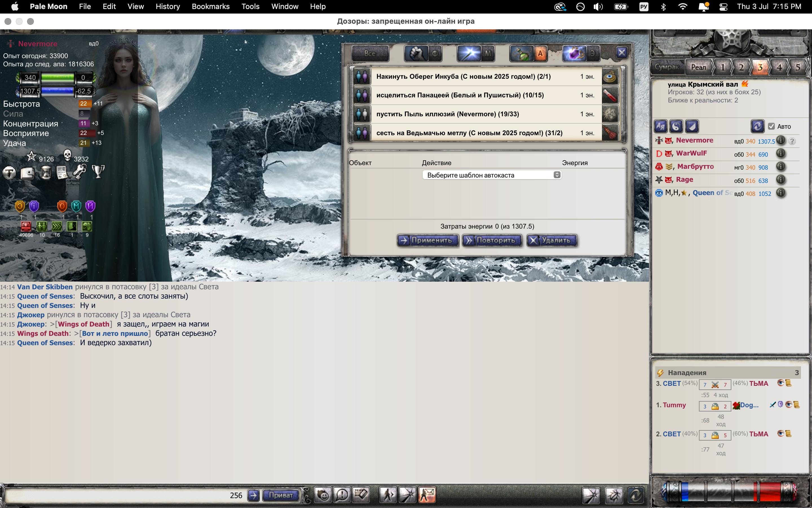Toggle the potion artifact filter in action panel
Viewport: 812px width, 508px height.
coord(521,53)
